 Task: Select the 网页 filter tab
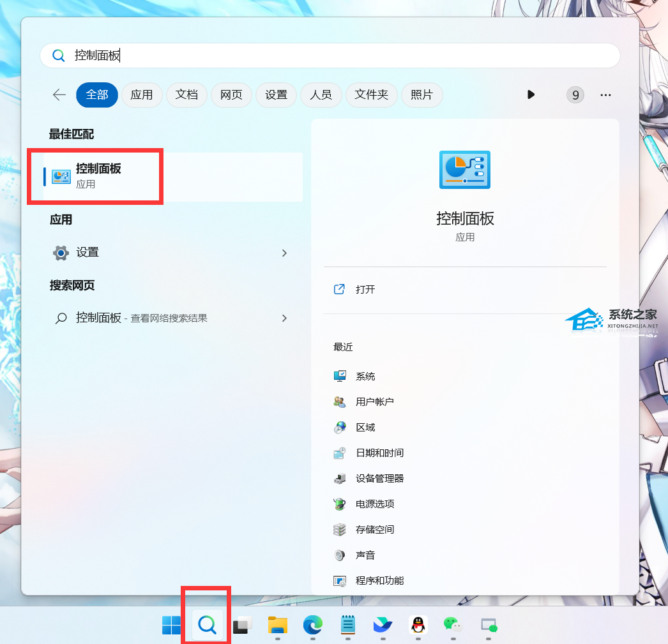point(231,94)
